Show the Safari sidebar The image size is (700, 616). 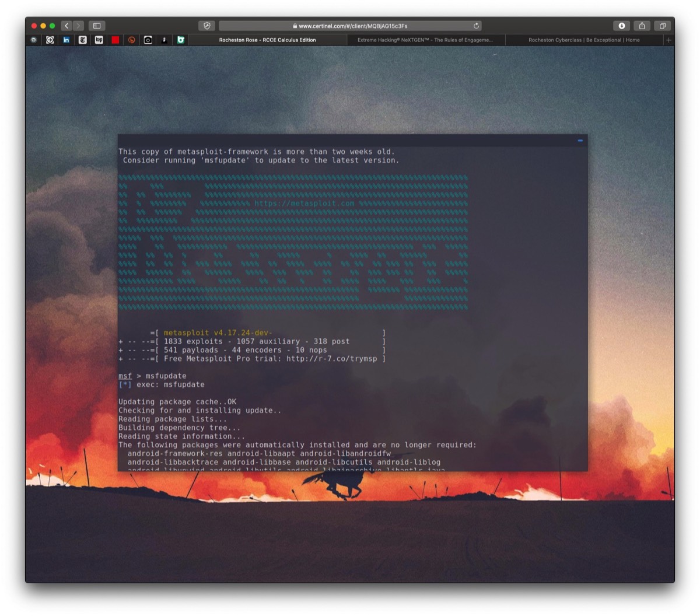point(97,26)
